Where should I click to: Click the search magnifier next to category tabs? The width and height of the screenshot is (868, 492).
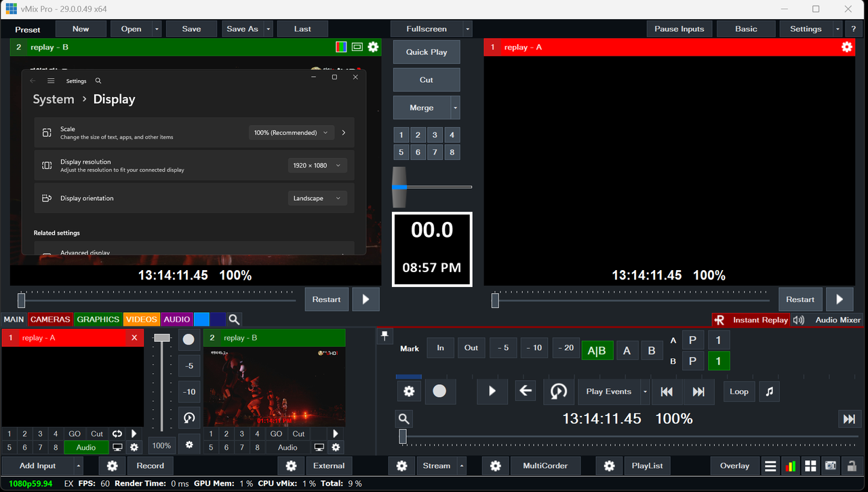click(234, 319)
